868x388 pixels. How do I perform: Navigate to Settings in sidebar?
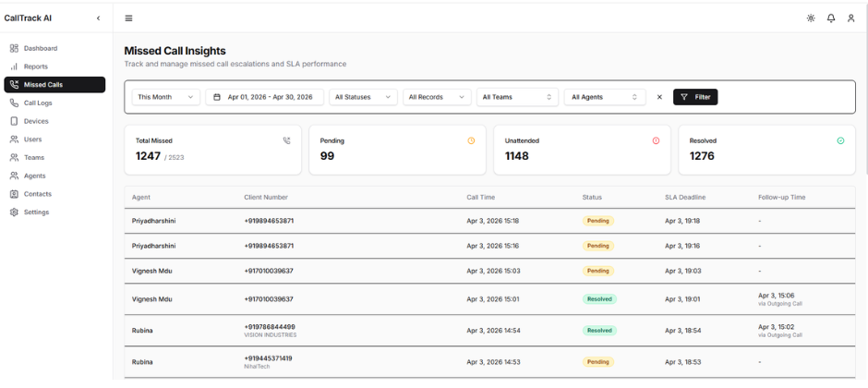(37, 212)
